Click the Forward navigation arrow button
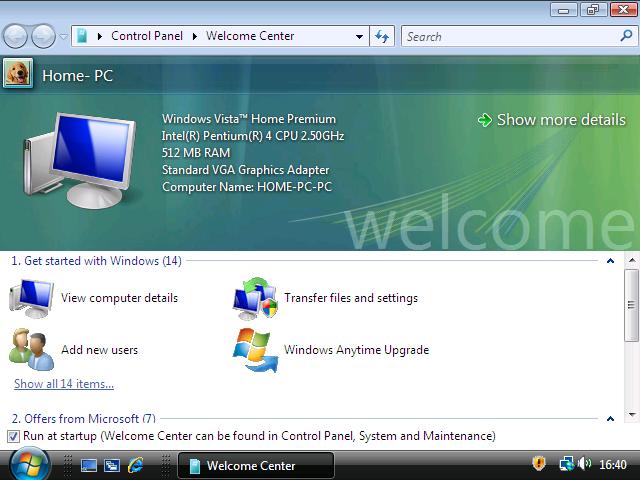The width and height of the screenshot is (640, 480). (x=43, y=36)
